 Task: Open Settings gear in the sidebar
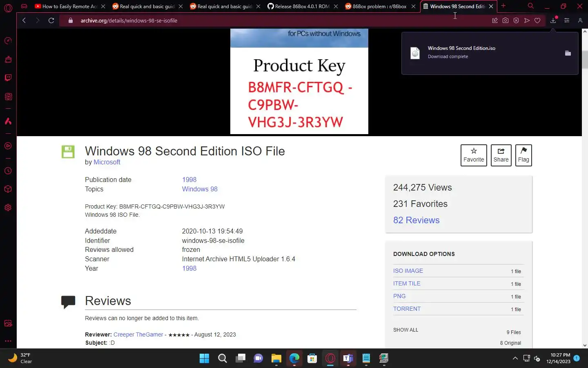click(x=8, y=207)
